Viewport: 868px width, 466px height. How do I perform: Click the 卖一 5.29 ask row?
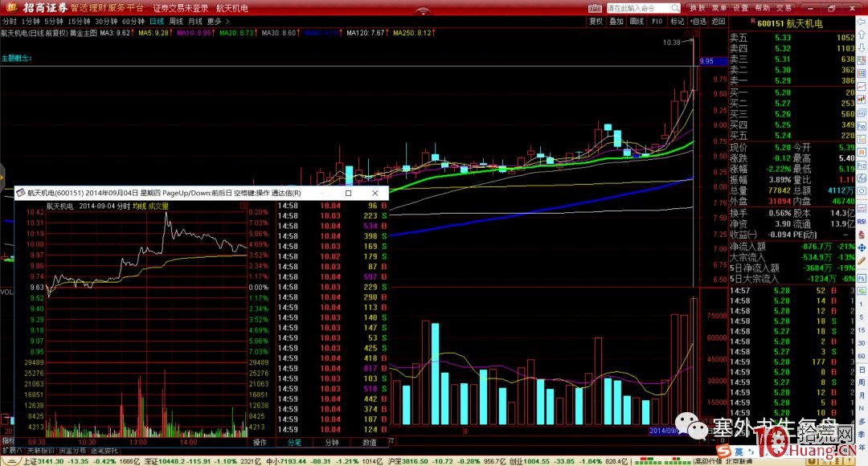(792, 81)
